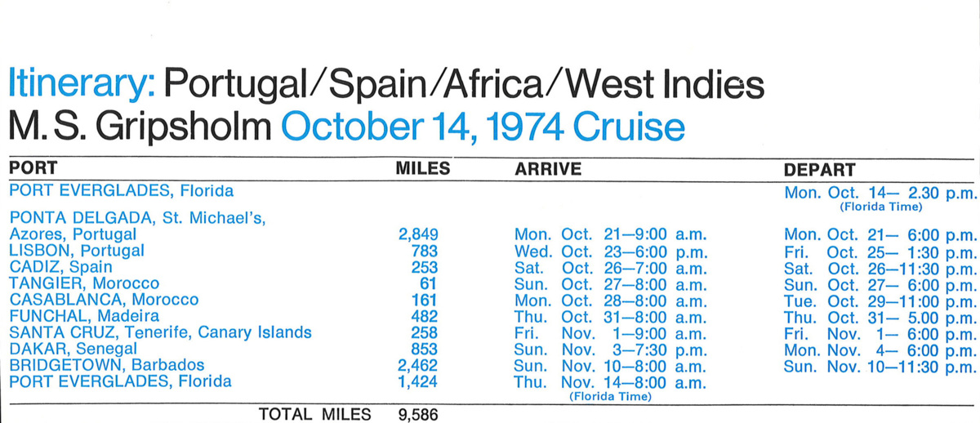
Task: Select the Mon. Oct. 14 departure time
Action: click(x=880, y=192)
